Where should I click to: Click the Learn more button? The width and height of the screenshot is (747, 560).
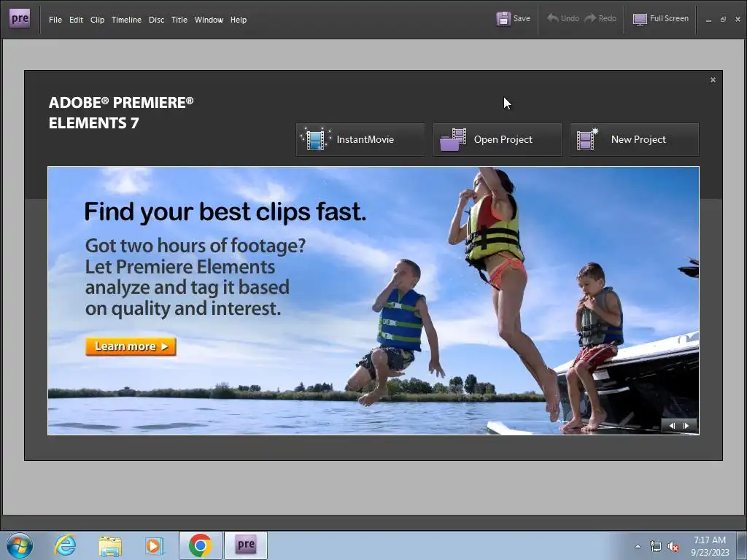[131, 346]
